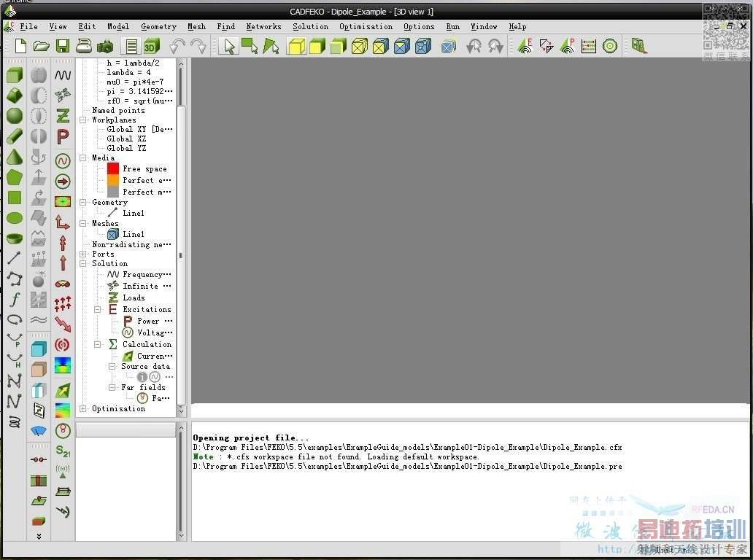Click the camera snapshot icon
Screen dimensions: 753x560
click(105, 47)
